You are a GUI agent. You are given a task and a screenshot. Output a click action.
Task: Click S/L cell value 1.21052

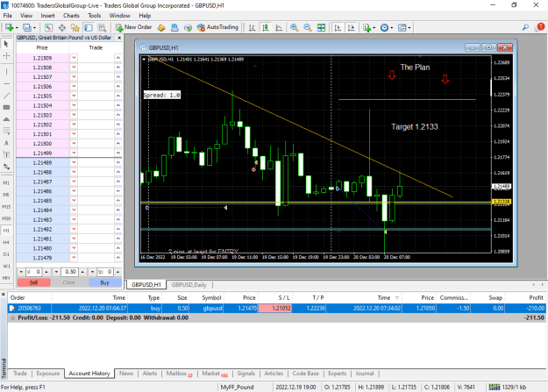[275, 309]
